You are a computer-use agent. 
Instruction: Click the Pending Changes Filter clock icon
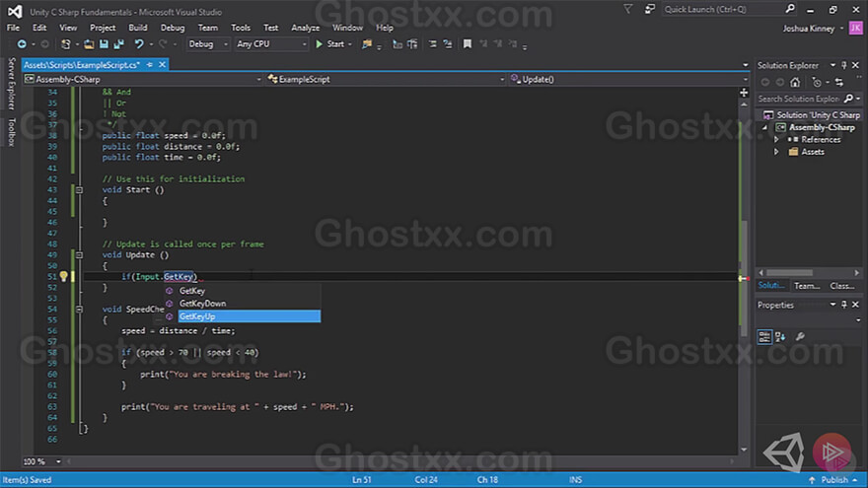coord(817,83)
